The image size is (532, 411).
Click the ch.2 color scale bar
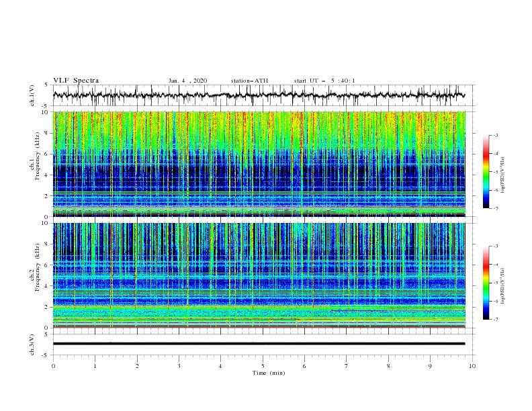point(486,283)
